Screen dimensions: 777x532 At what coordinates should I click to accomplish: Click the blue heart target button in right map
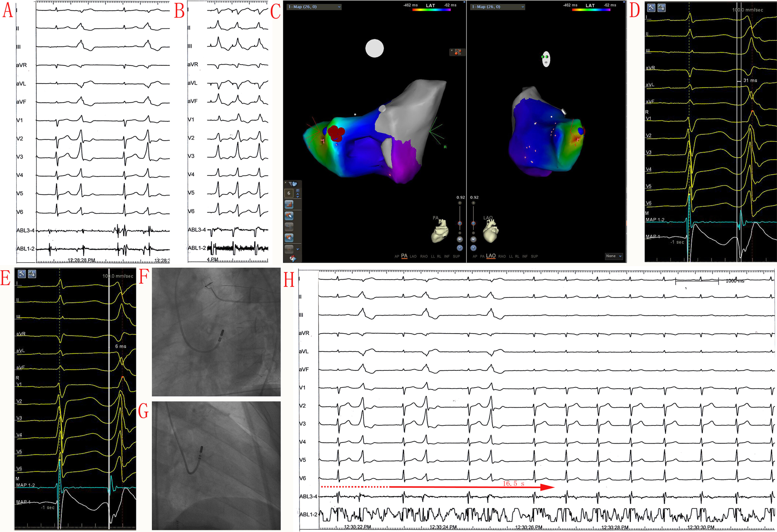pos(473,248)
